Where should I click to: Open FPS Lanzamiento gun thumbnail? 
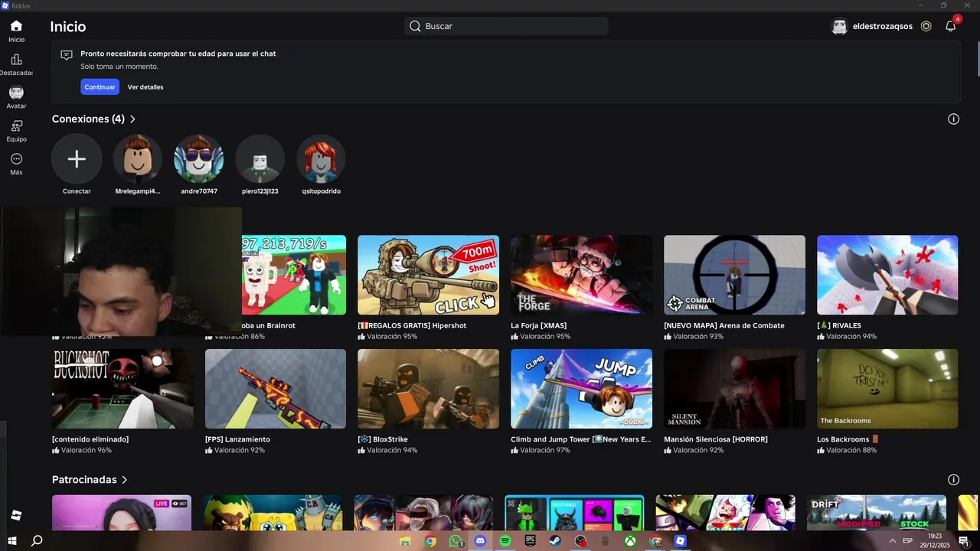point(276,389)
